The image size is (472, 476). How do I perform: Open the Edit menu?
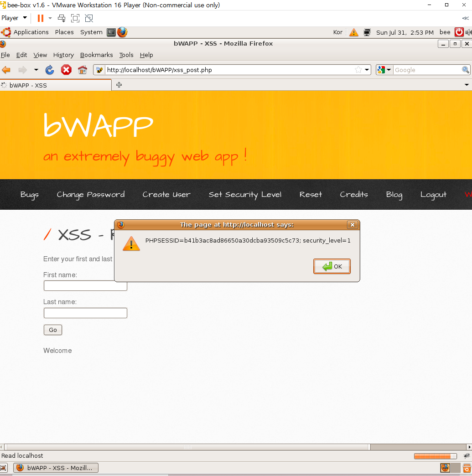pos(21,55)
